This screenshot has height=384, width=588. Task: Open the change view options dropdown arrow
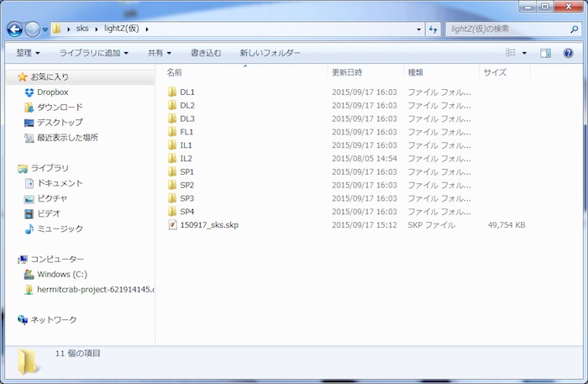pyautogui.click(x=525, y=53)
